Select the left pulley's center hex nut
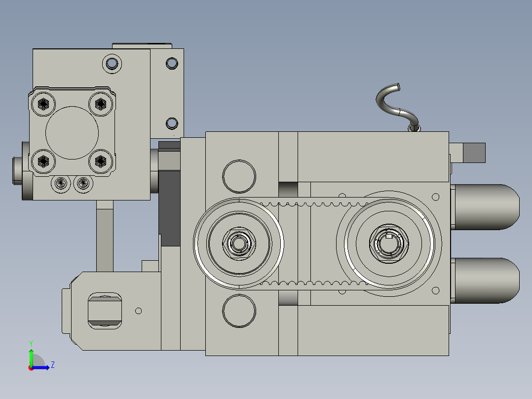 click(x=239, y=243)
